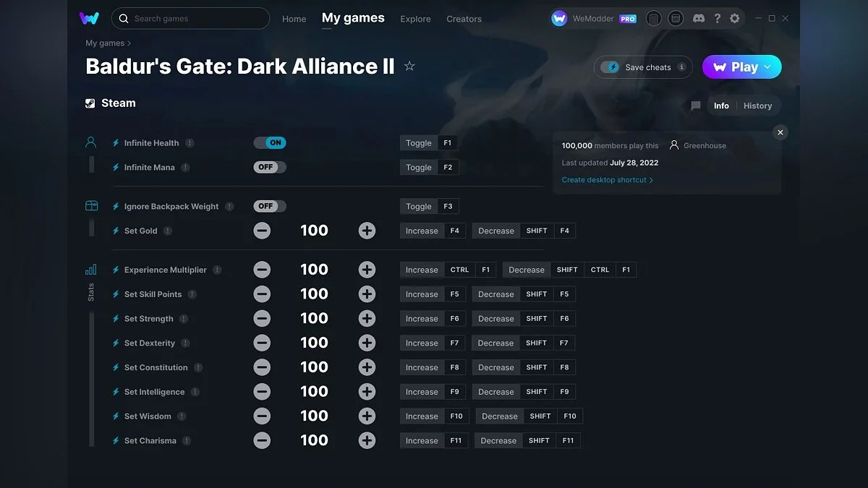The height and width of the screenshot is (488, 868).
Task: Increase Experience Multiplier with plus icon
Action: [367, 270]
